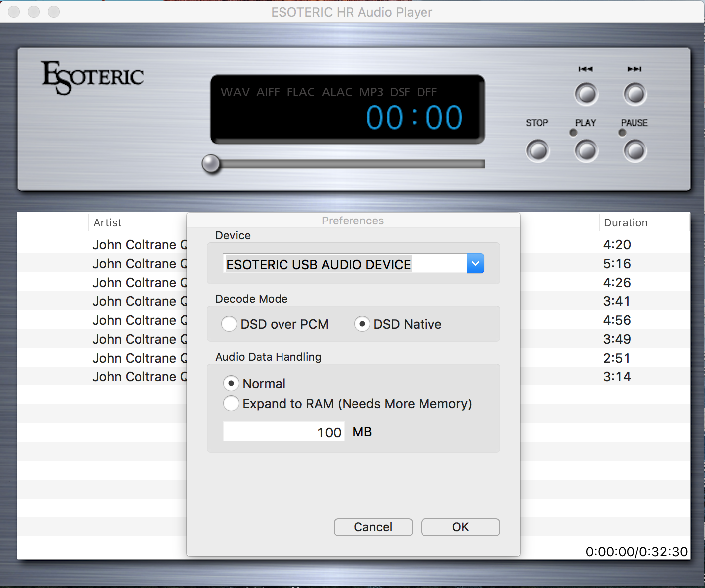
Task: Click the memory size MB input field
Action: pos(283,432)
